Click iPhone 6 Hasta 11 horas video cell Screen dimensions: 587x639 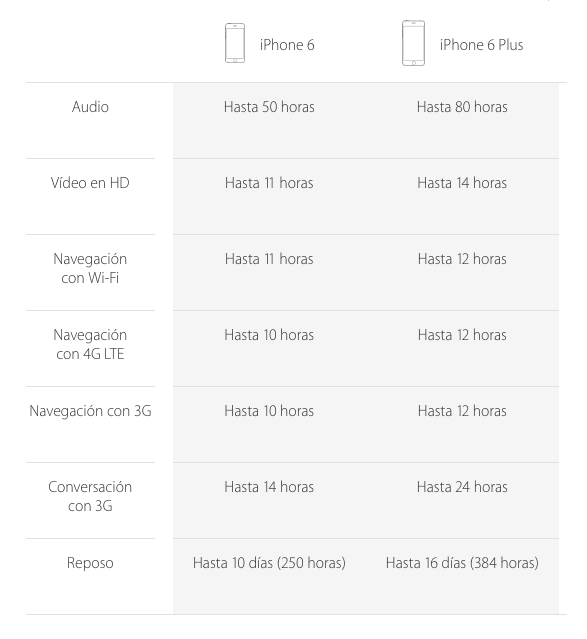[269, 183]
